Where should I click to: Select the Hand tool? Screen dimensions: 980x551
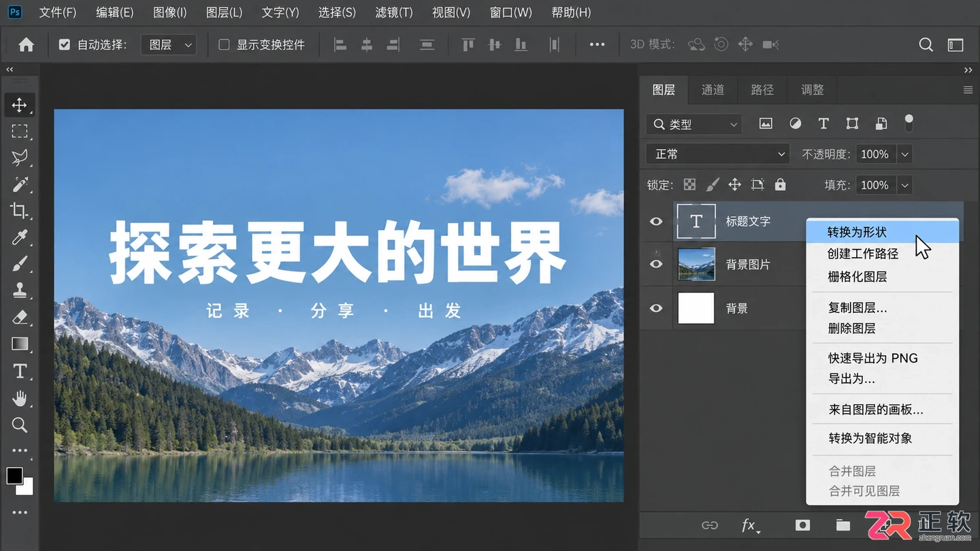pyautogui.click(x=20, y=398)
